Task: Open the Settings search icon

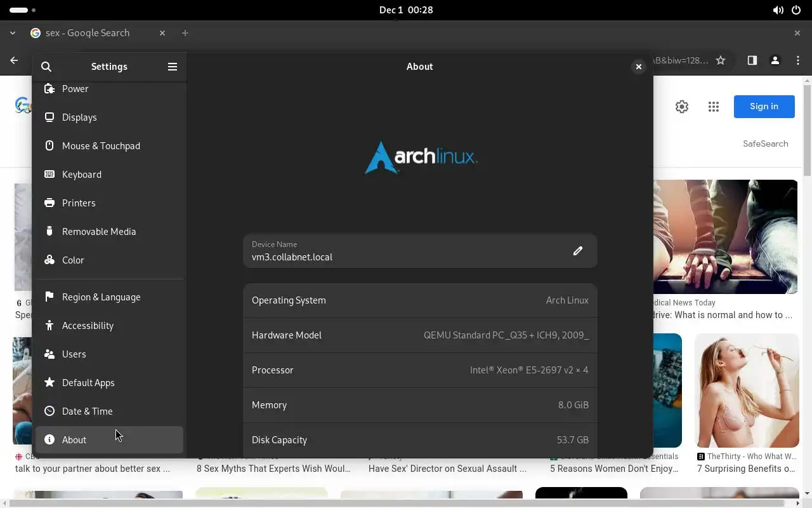Action: [46, 67]
